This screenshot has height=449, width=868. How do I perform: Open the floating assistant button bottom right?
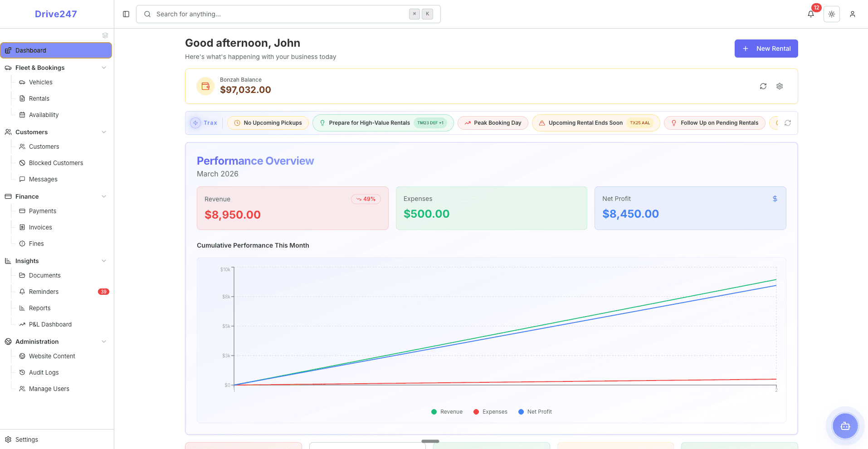click(844, 426)
